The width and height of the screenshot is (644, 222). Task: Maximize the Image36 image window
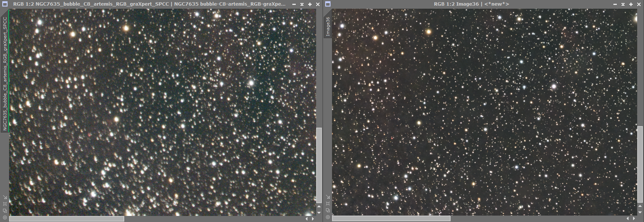click(631, 4)
